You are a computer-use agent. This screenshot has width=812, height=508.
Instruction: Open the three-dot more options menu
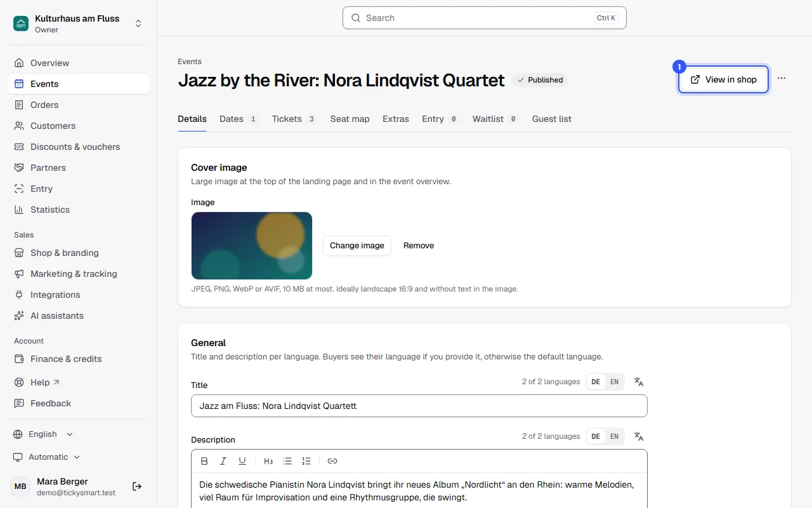coord(782,78)
